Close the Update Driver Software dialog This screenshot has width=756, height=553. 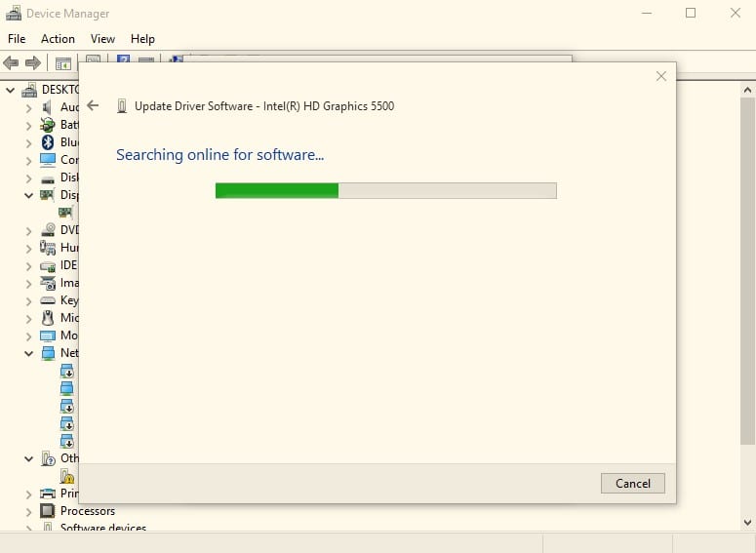pos(660,76)
